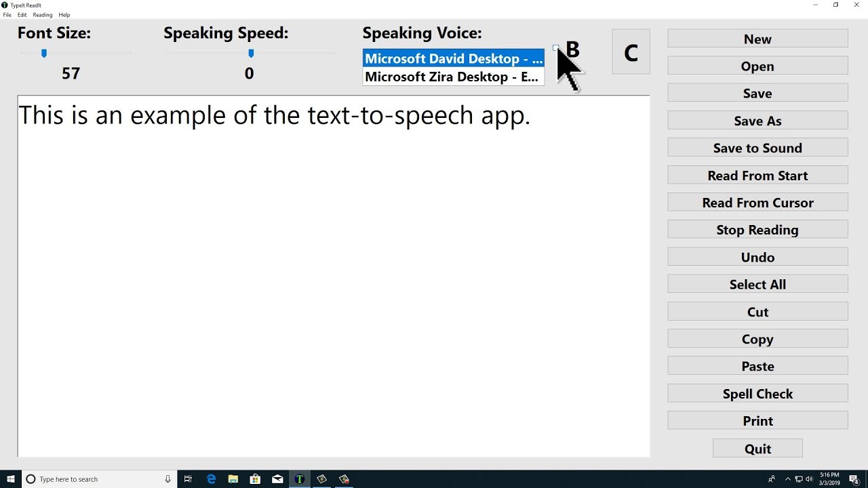Launch Microsoft Edge from taskbar
Screen dimensions: 868x488
click(211, 479)
